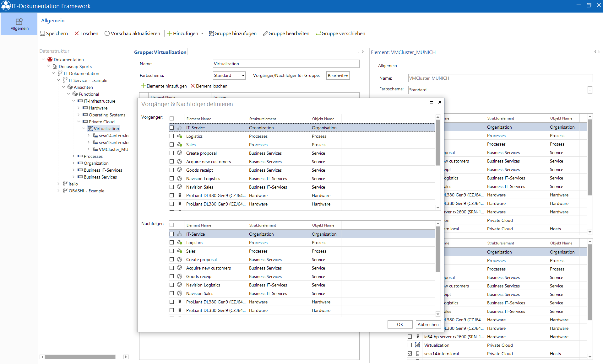Check Logistics in the Vorgänger list
The image size is (603, 364).
171,136
